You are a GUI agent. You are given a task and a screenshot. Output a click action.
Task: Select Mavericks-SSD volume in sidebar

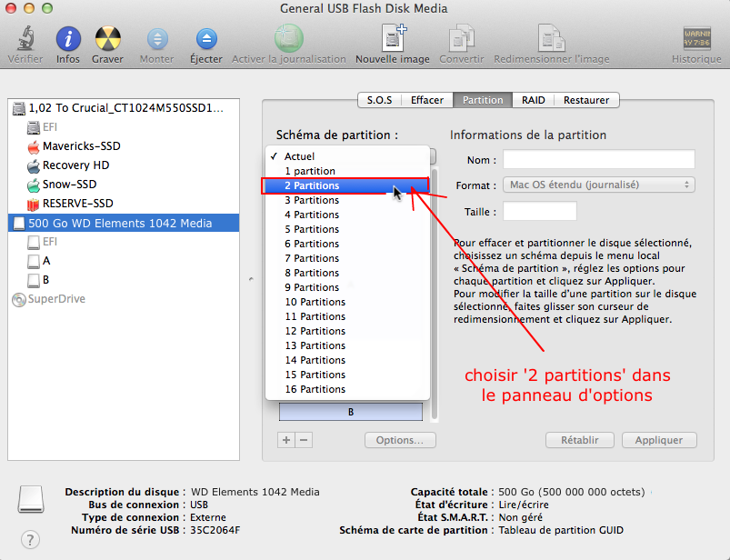pos(81,146)
